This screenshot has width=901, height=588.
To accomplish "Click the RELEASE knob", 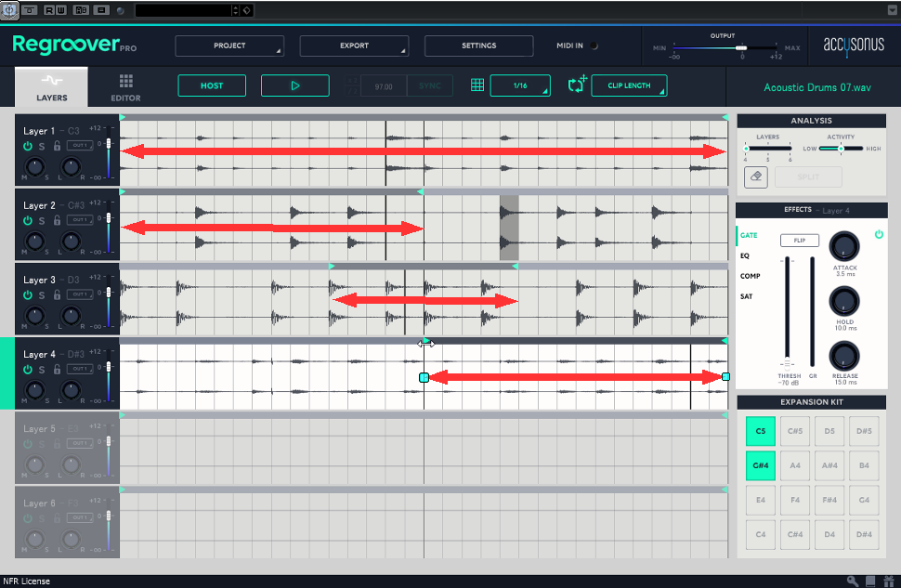I will 844,356.
